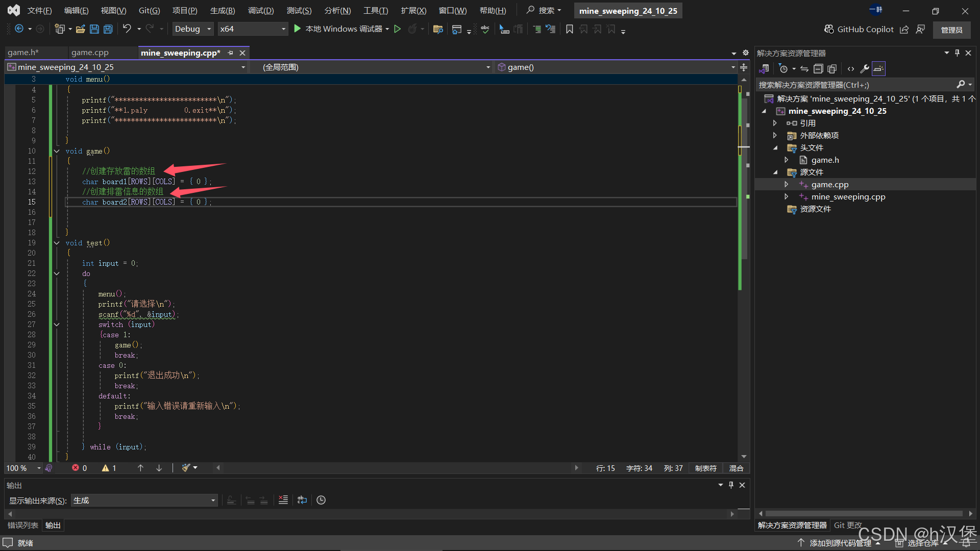Click the warning triangle indicator

pyautogui.click(x=106, y=468)
